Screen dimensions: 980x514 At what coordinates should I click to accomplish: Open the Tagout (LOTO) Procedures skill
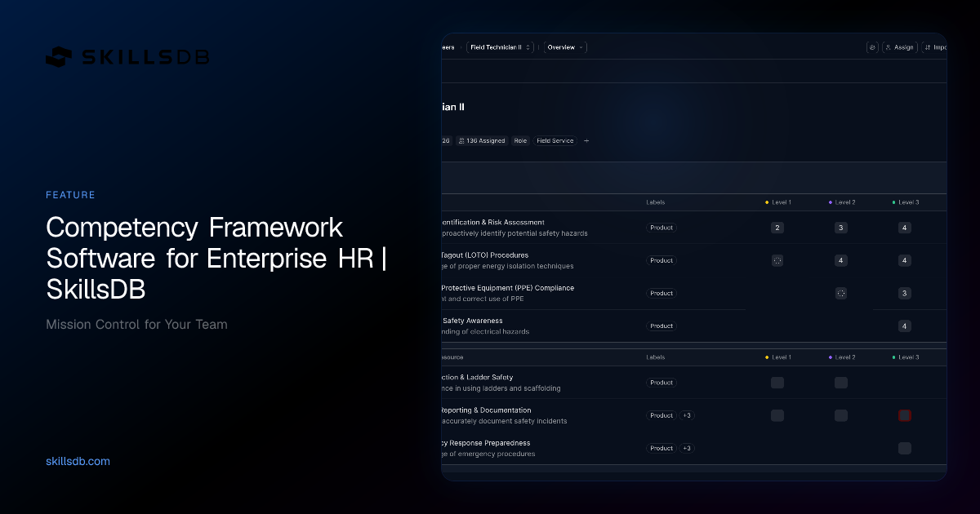(x=485, y=255)
